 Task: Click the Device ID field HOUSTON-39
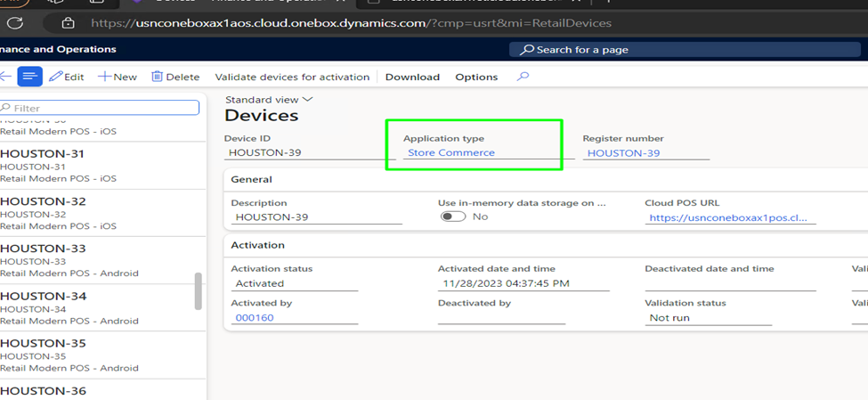310,153
